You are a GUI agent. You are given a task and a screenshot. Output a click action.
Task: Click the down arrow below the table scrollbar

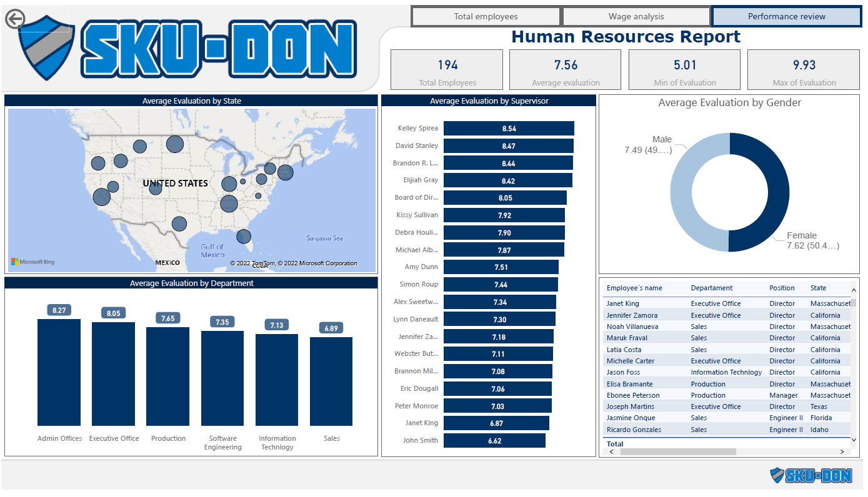tap(855, 440)
